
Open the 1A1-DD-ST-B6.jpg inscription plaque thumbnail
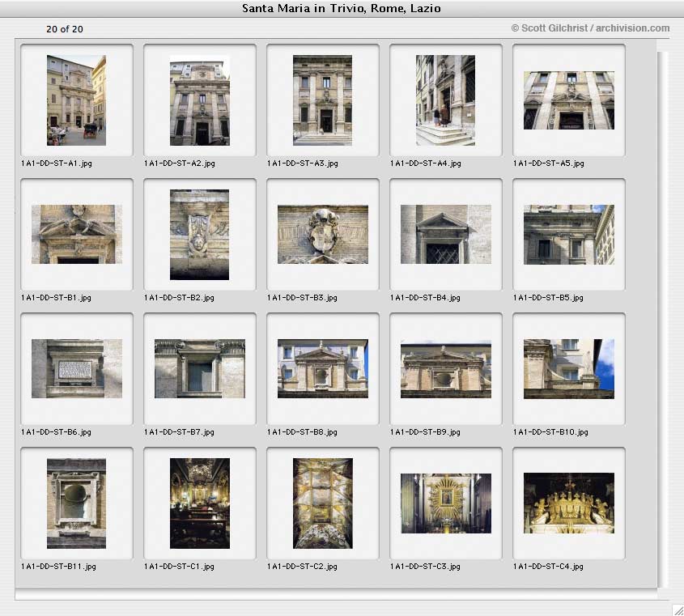click(77, 368)
